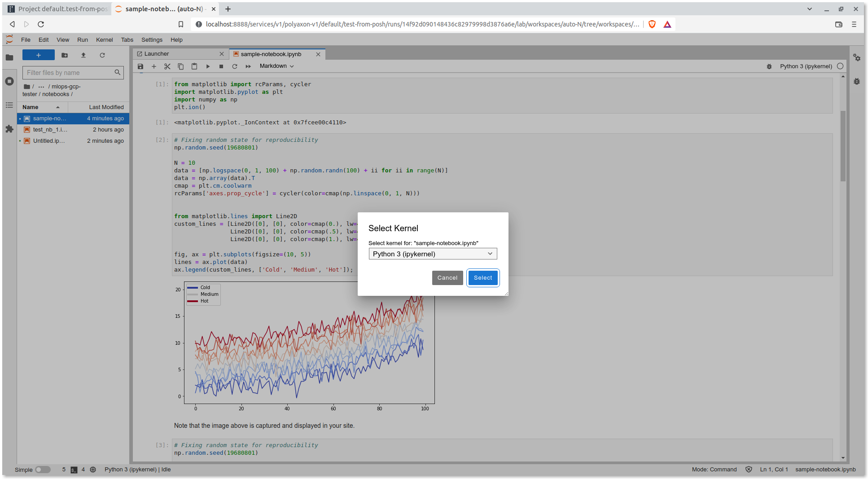
Task: Click the terminal count icon in status bar
Action: 74,470
